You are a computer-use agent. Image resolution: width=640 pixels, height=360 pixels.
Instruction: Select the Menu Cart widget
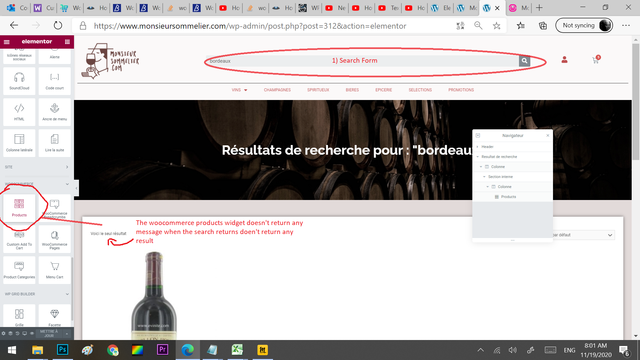click(x=55, y=270)
